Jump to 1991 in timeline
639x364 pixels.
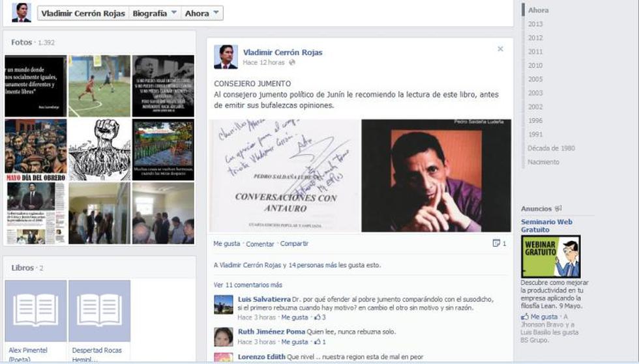tap(535, 134)
